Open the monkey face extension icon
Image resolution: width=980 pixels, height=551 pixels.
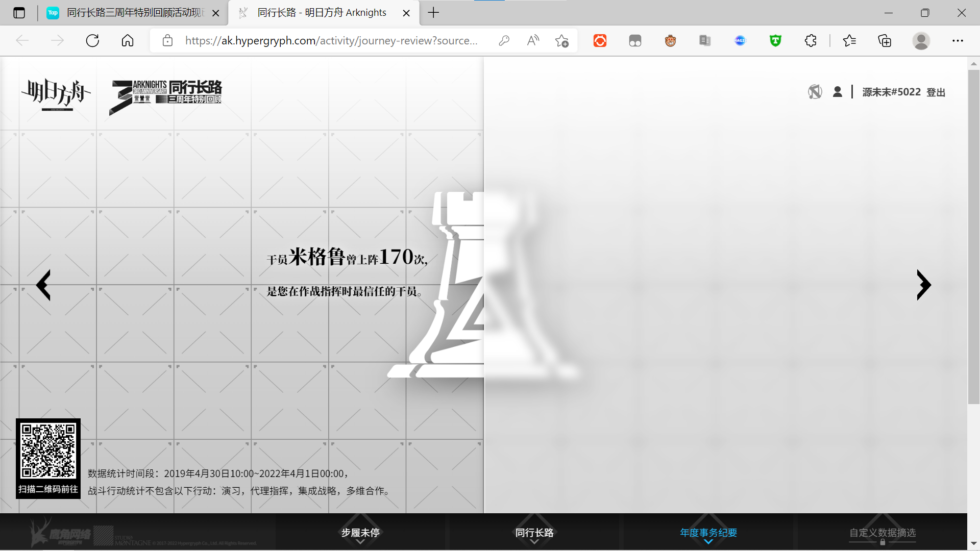point(670,41)
